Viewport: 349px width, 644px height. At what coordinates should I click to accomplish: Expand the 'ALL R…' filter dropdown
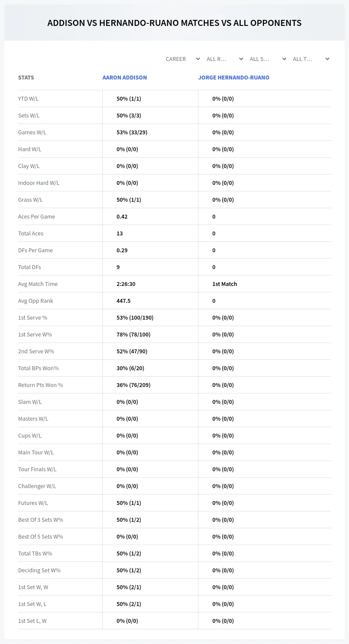225,59
